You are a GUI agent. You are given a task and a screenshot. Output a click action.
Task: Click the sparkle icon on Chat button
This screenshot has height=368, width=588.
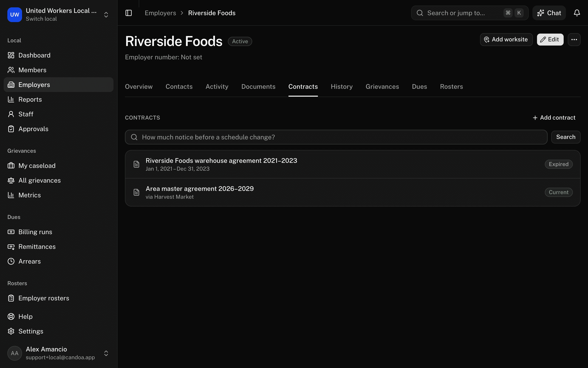[540, 13]
